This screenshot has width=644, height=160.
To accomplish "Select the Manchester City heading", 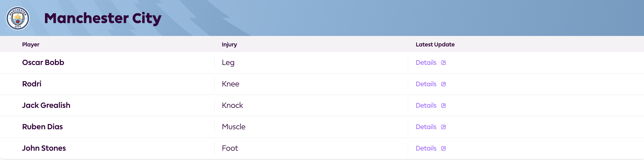I will [103, 18].
